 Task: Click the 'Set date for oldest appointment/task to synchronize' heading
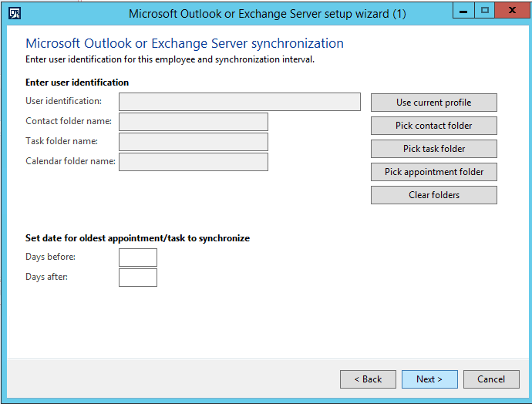(x=137, y=238)
